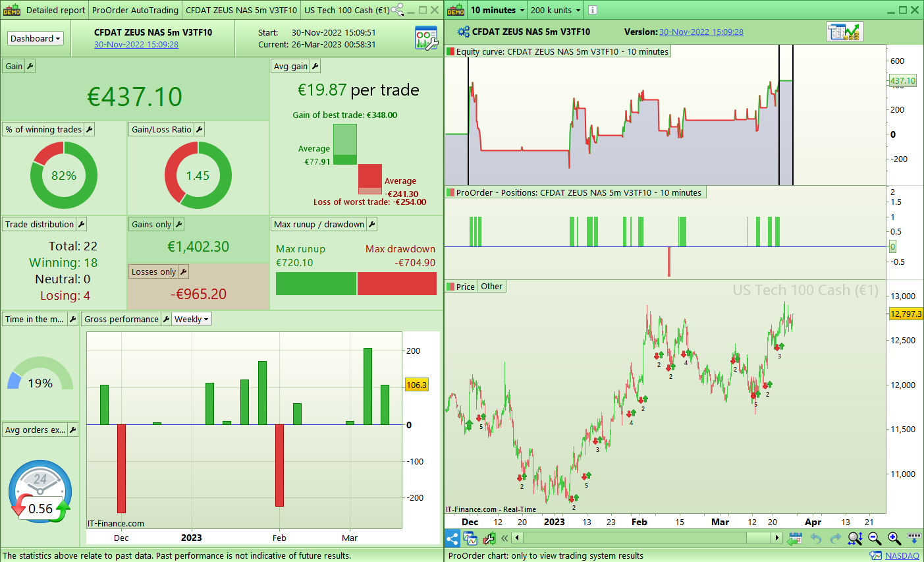Open the chart windows icon in bottom toolbar
This screenshot has height=562, width=924.
click(470, 538)
